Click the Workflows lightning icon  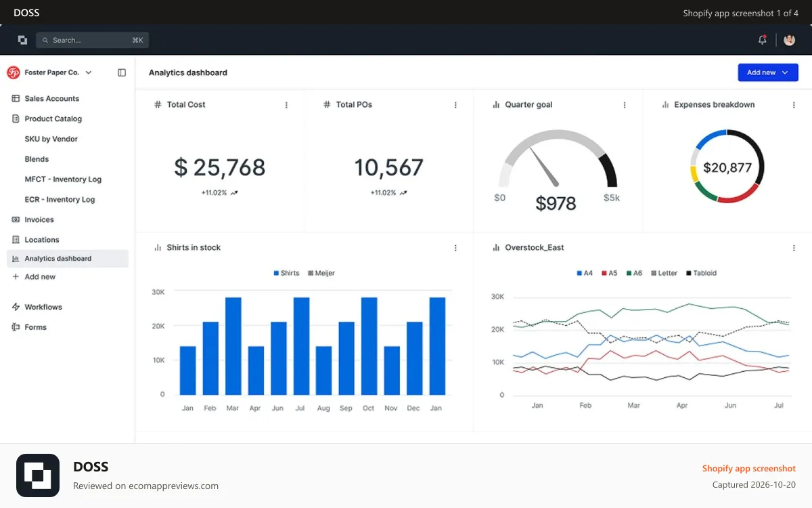tap(16, 307)
